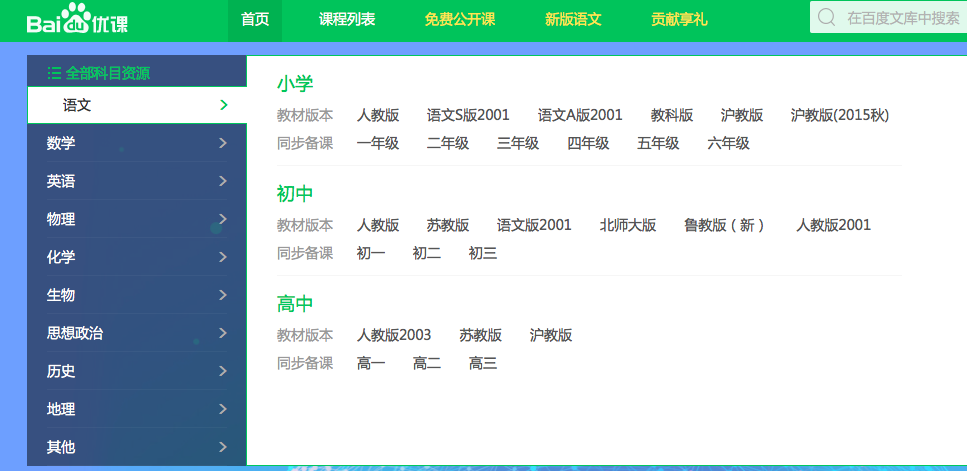
Task: Expand the 数学 subject chevron
Action: coord(223,143)
